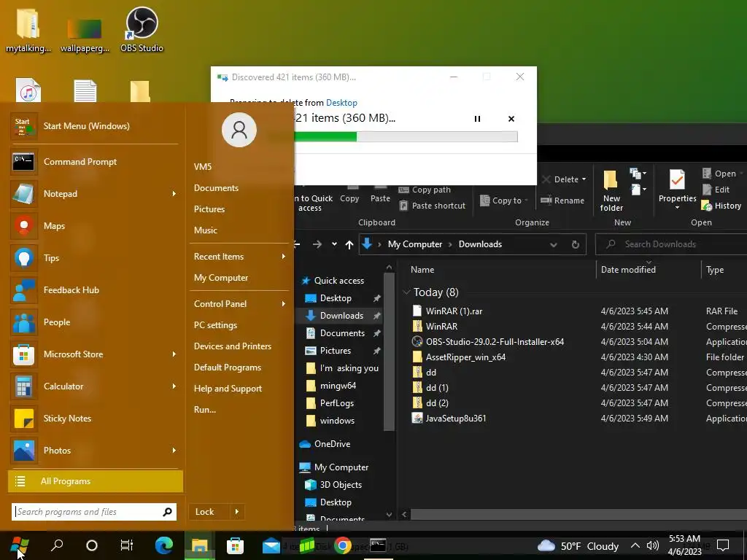Collapse the Today (8) group
Screen dimensions: 747x560
[x=406, y=292]
